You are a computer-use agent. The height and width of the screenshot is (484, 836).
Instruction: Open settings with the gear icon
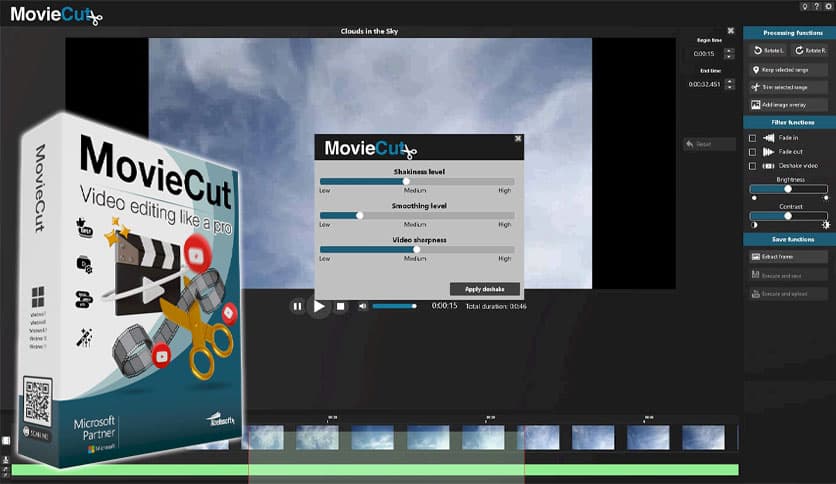point(829,6)
